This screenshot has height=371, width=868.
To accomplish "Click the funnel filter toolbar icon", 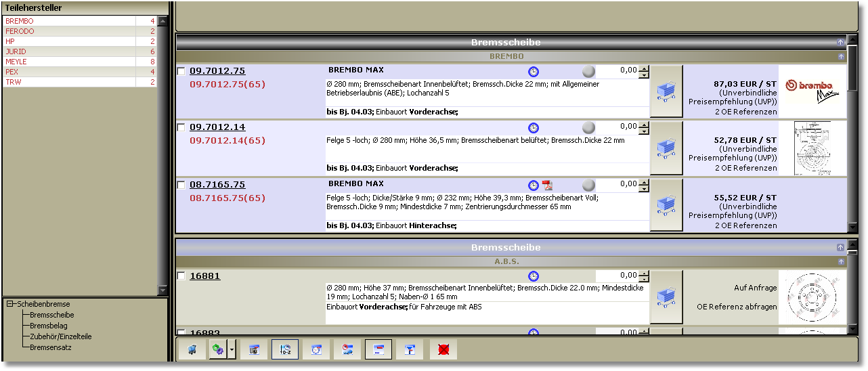I will pyautogui.click(x=410, y=349).
